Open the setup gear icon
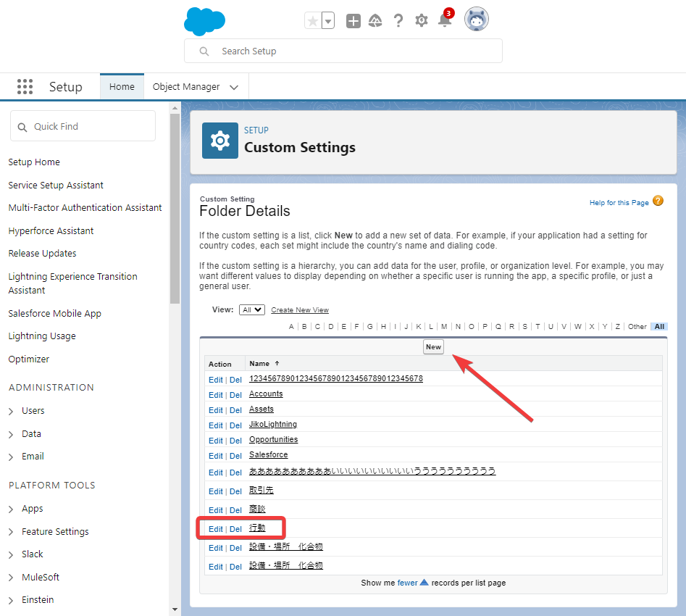Screen dimensions: 686x616 pos(422,21)
